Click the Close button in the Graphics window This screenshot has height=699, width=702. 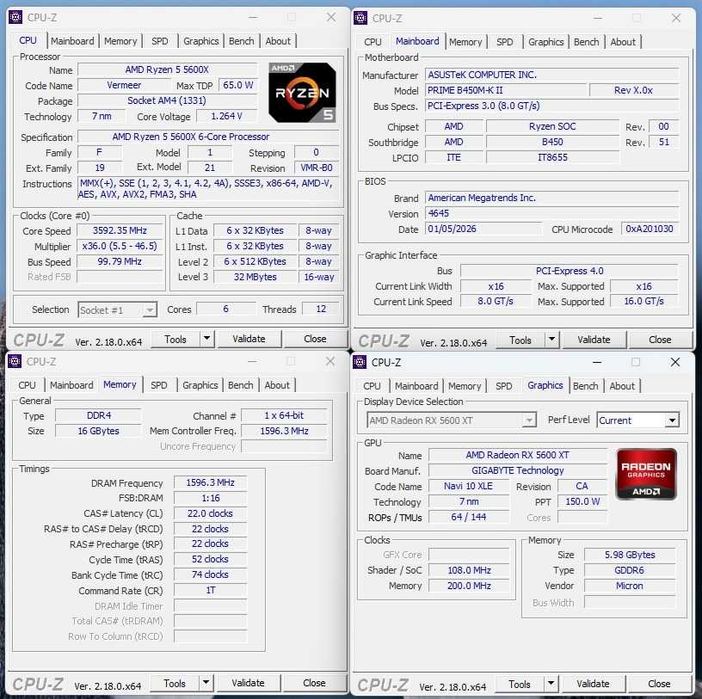point(659,684)
